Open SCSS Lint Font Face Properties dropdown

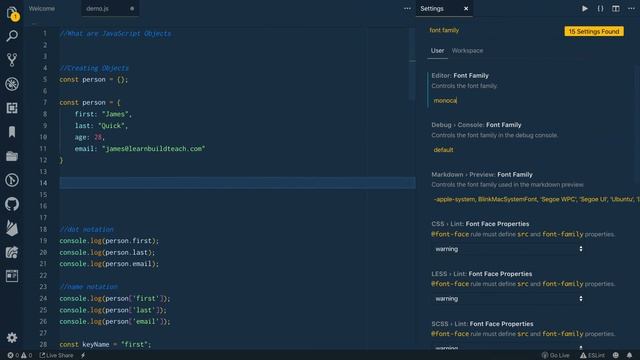coord(509,348)
